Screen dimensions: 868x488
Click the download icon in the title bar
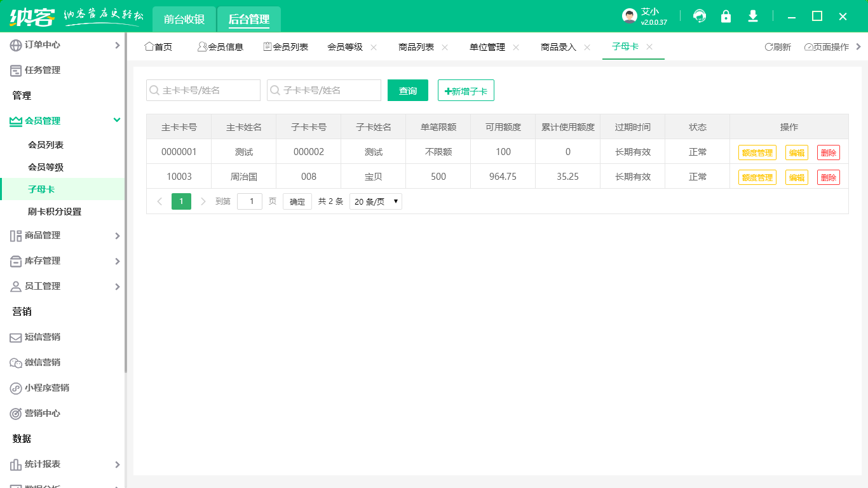point(752,16)
